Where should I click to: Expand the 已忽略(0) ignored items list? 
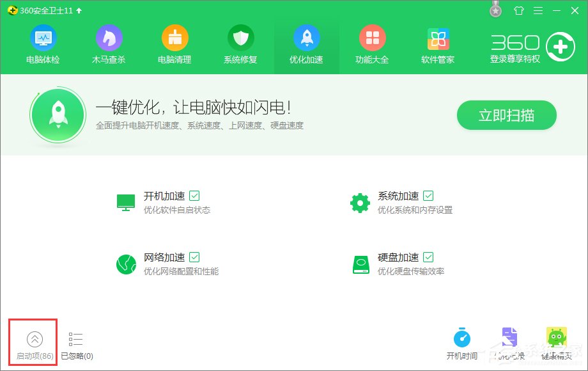point(75,342)
